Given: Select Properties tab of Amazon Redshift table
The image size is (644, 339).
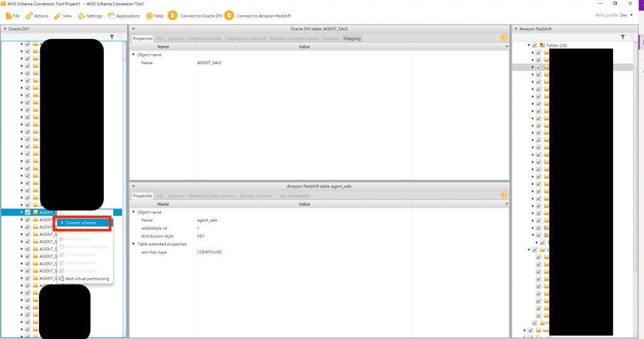Looking at the screenshot, I should click(x=143, y=196).
